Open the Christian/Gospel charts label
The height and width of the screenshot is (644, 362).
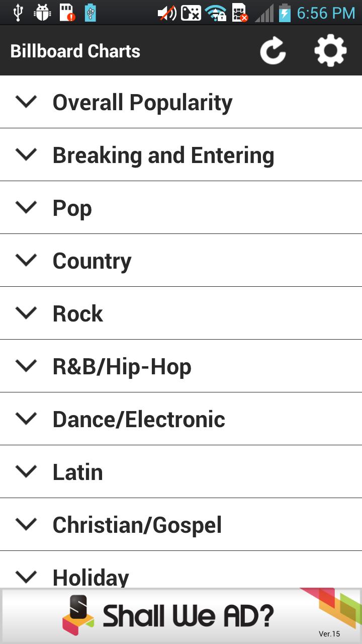point(137,525)
